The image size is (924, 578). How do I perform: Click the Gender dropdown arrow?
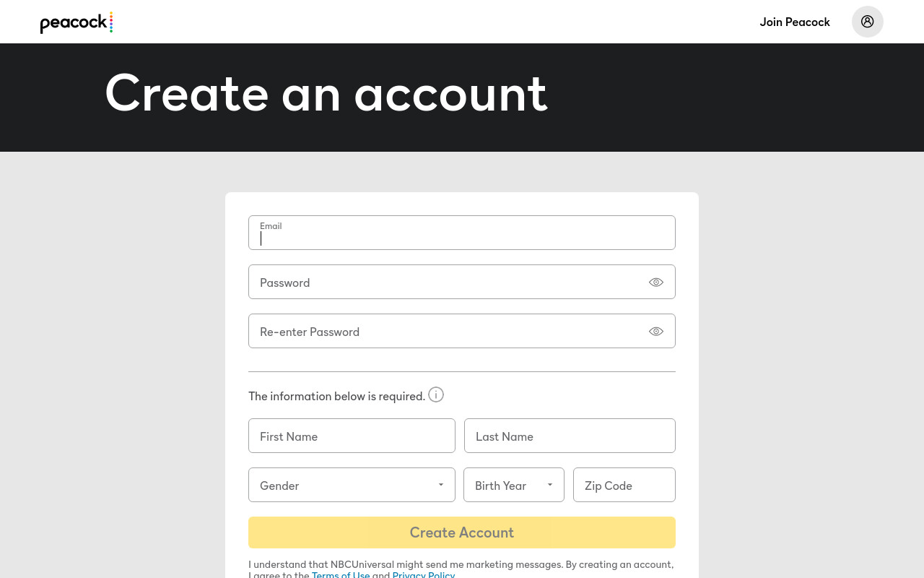[x=441, y=485]
